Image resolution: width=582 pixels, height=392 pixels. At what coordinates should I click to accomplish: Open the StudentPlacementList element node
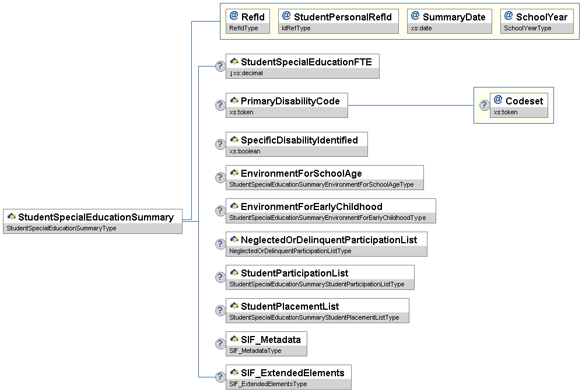[317, 310]
